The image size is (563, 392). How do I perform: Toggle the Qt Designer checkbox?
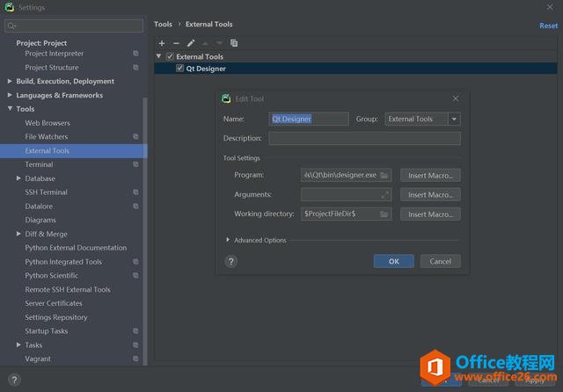[179, 69]
